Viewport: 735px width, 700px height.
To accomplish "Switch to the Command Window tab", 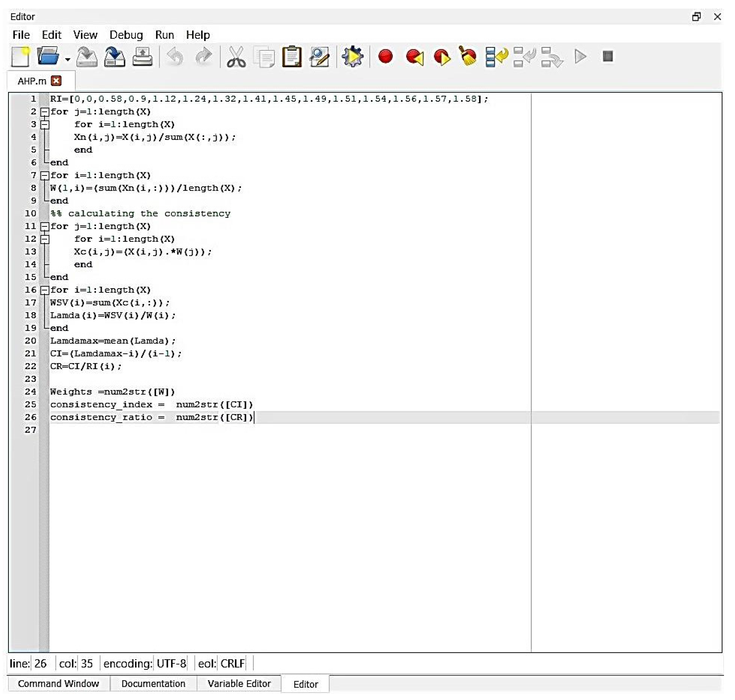I will point(58,683).
